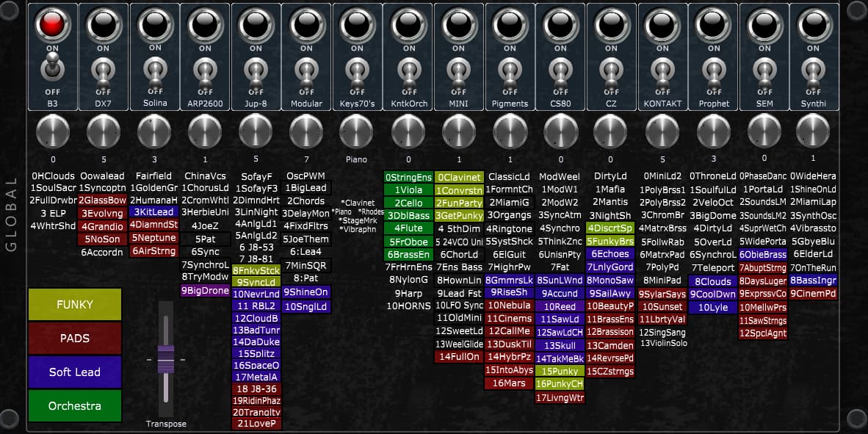Toggle the Jup-8 on/off switch
The image size is (868, 434).
click(x=256, y=72)
